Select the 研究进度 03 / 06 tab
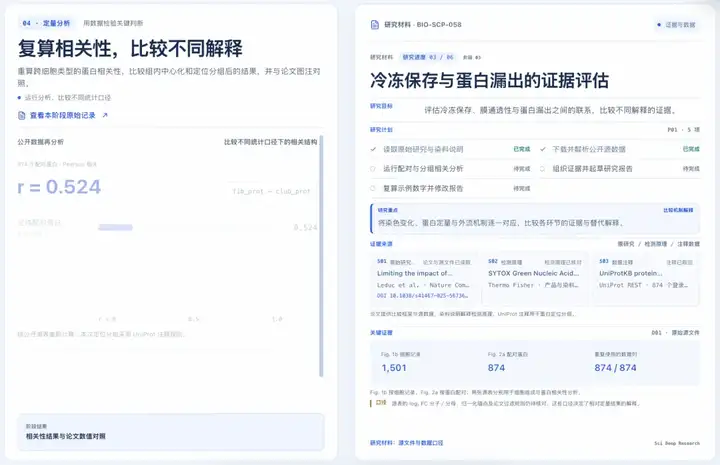720x465 pixels. point(428,57)
